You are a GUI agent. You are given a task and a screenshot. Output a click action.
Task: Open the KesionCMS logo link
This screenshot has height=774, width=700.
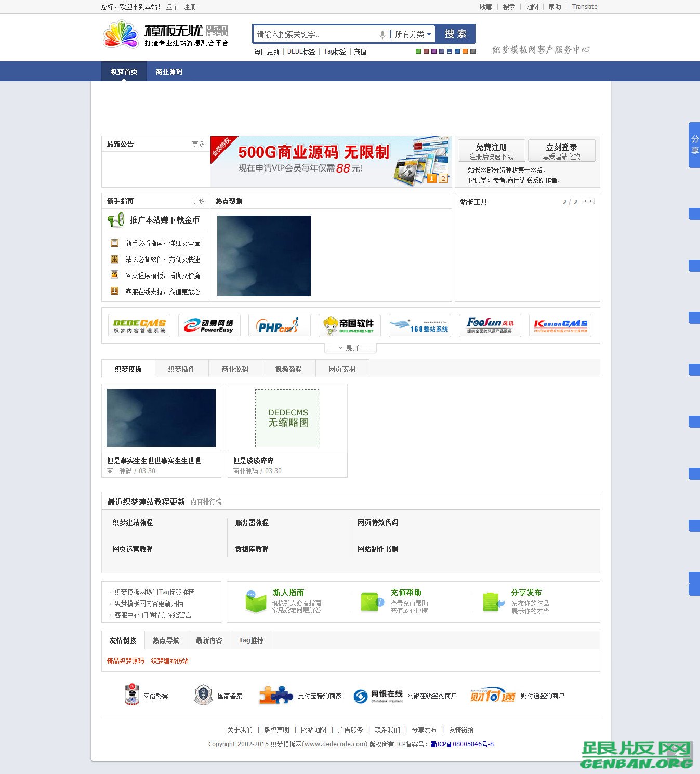pyautogui.click(x=560, y=325)
